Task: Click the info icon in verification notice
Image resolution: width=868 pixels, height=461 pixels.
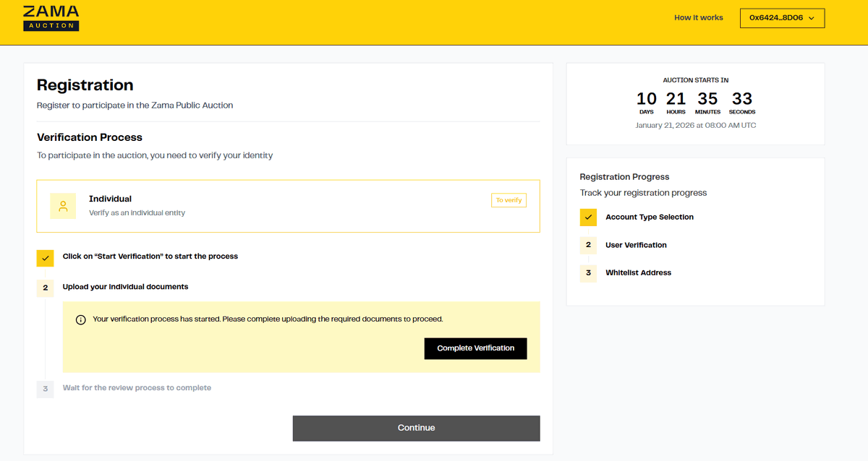Action: [x=81, y=319]
